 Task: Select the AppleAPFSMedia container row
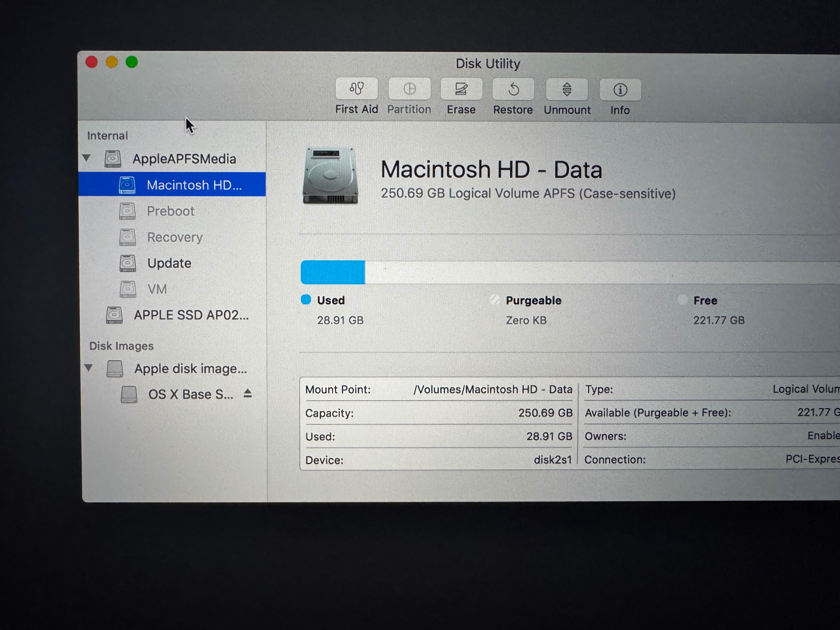pyautogui.click(x=172, y=159)
